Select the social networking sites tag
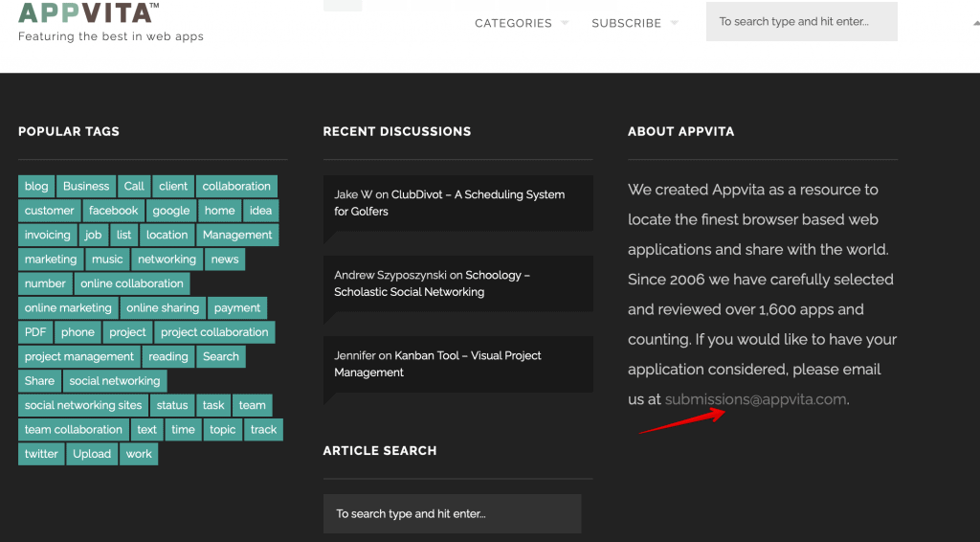The image size is (980, 542). (x=83, y=406)
